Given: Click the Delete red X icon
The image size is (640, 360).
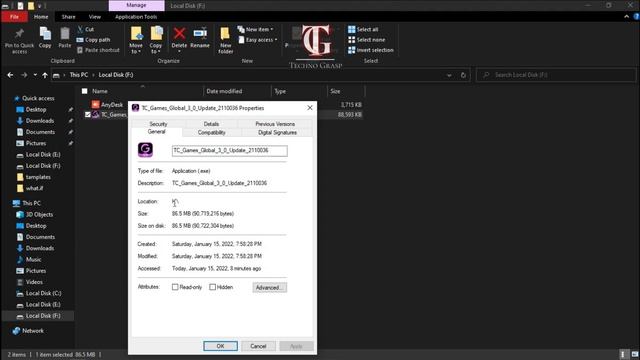Looking at the screenshot, I should click(x=179, y=33).
